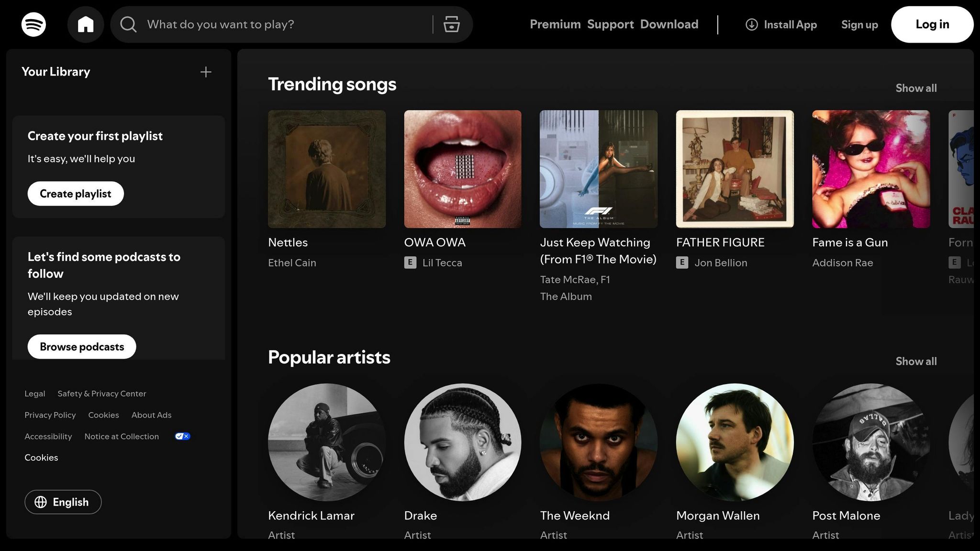980x551 pixels.
Task: Open the Just Keep Watching cover art
Action: coord(599,169)
